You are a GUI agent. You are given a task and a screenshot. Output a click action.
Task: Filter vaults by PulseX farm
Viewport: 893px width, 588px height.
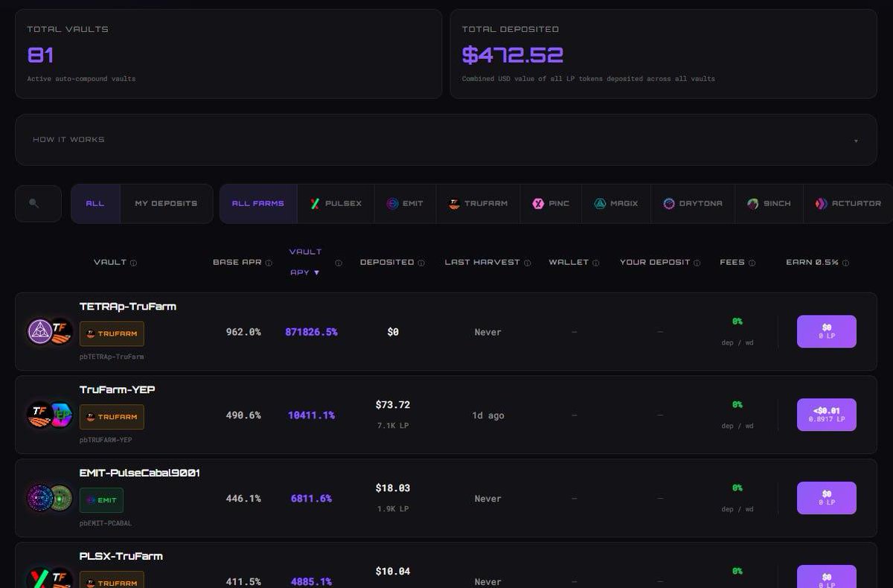coord(336,203)
